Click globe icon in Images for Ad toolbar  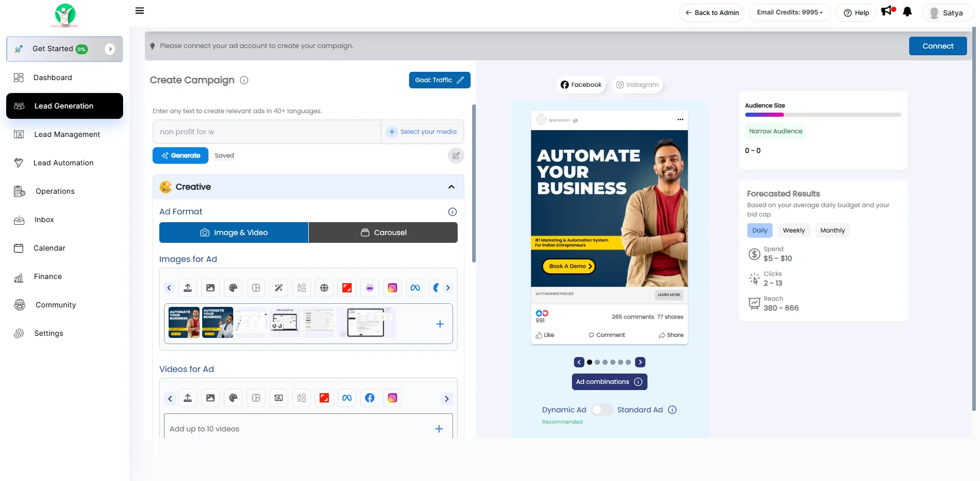point(324,288)
